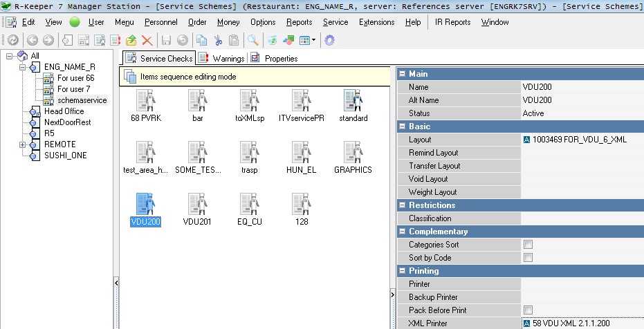Click the left panel collapse arrow splitter

pyautogui.click(x=116, y=283)
